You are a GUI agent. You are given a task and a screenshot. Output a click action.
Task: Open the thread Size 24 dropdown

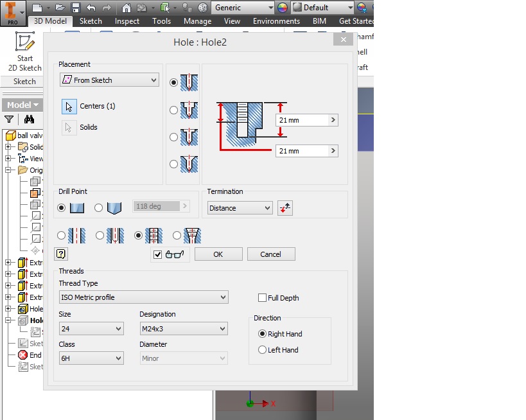(x=91, y=329)
